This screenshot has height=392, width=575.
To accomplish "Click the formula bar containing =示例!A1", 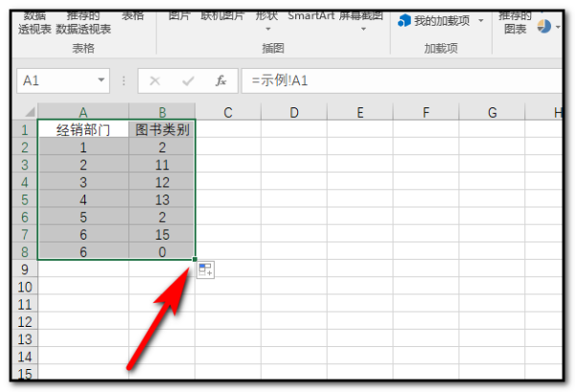I will coord(402,81).
